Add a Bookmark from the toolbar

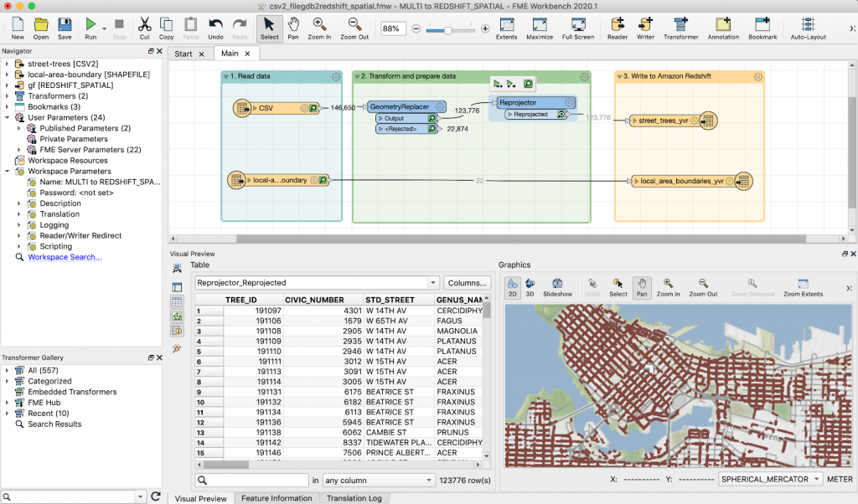[762, 28]
